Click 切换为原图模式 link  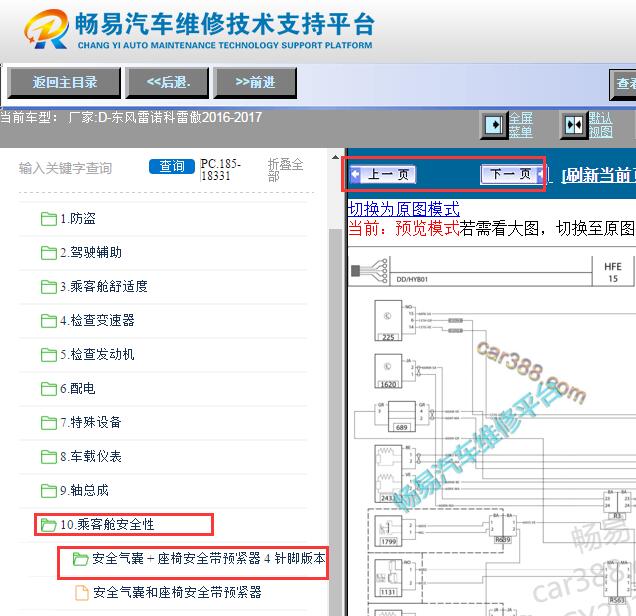pyautogui.click(x=404, y=209)
